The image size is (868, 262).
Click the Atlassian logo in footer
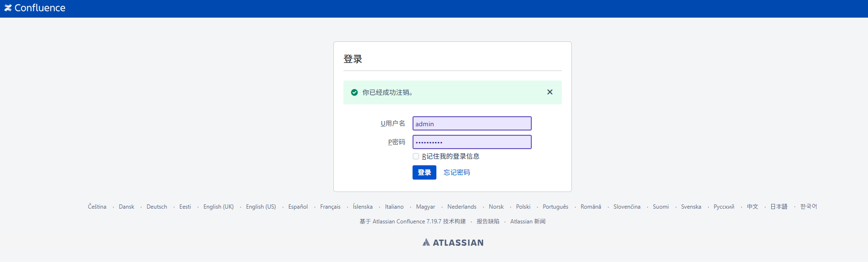coord(453,242)
